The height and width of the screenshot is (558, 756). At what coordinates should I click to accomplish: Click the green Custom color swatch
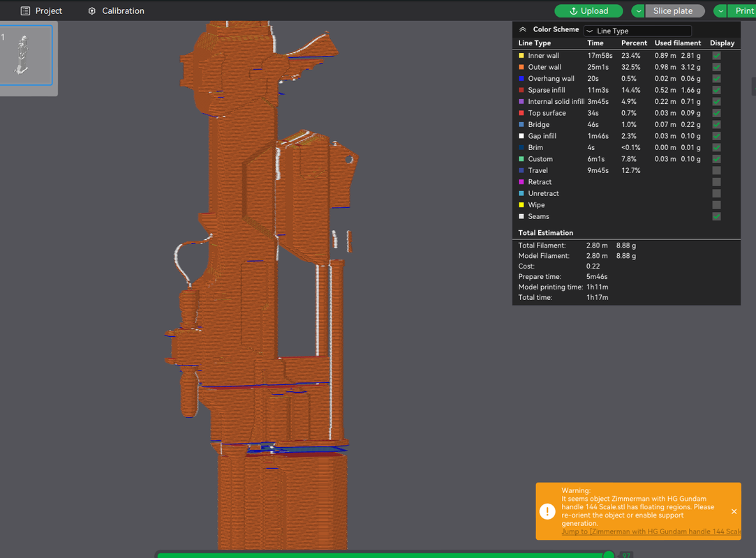coord(521,159)
